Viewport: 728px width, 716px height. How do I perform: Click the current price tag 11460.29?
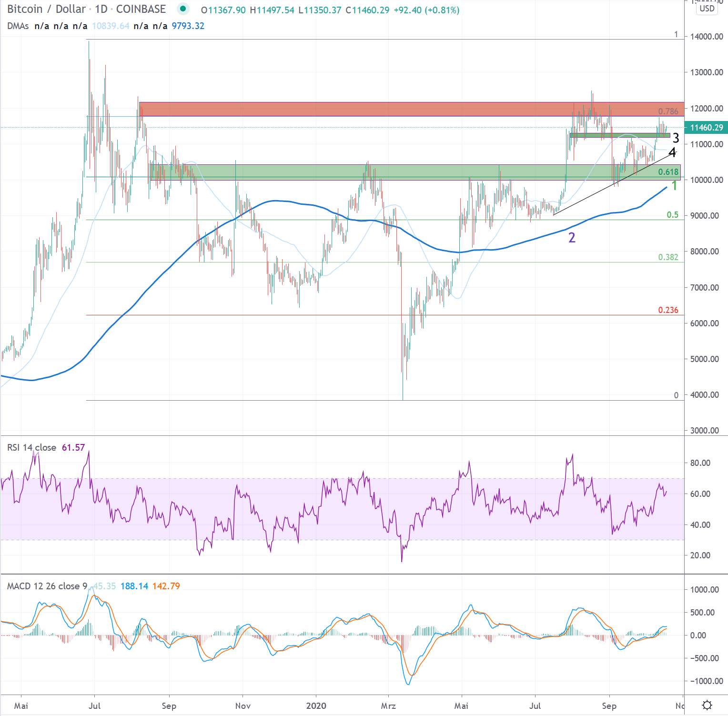[707, 128]
